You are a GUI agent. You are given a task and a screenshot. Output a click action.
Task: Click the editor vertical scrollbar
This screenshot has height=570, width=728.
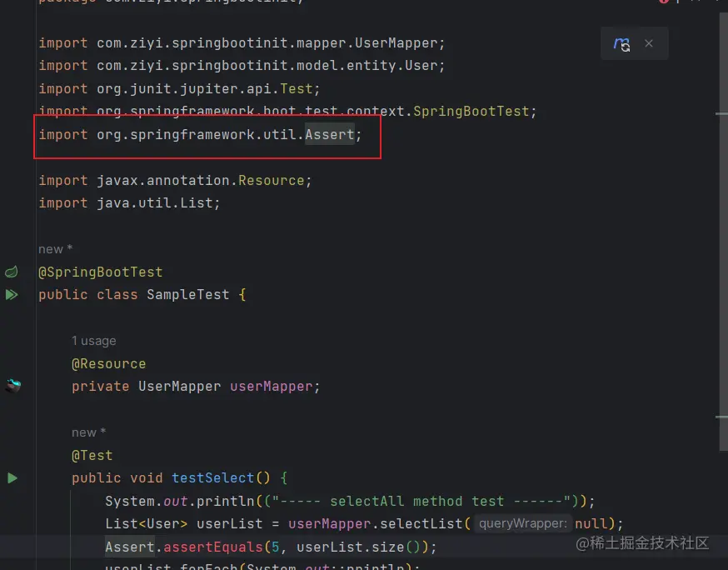pos(723,232)
